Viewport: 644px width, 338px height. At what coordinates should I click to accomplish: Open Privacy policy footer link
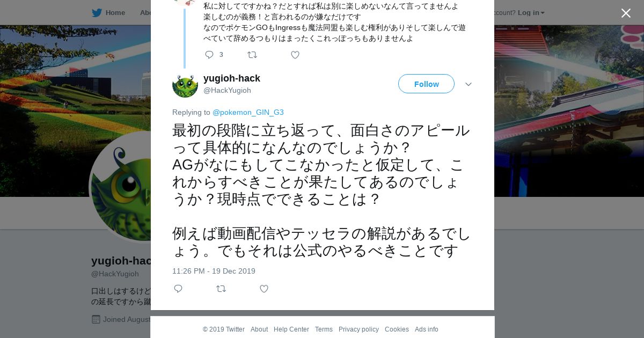(358, 329)
